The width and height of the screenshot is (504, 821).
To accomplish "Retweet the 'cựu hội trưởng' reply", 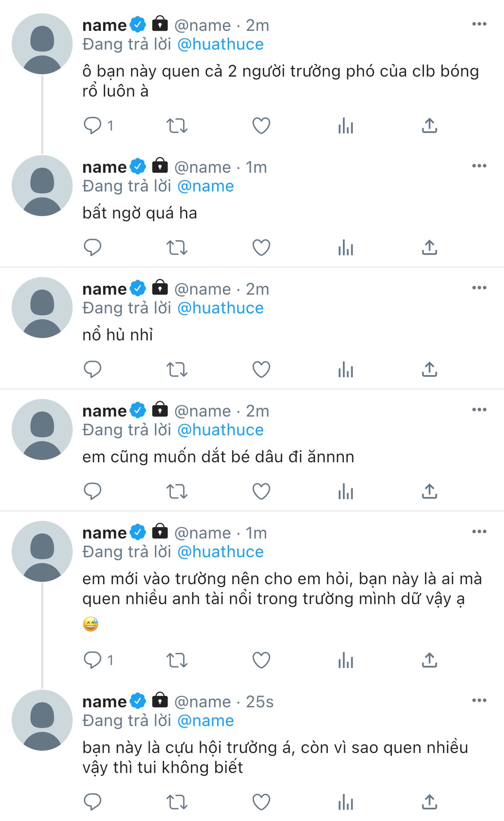I will 177,802.
